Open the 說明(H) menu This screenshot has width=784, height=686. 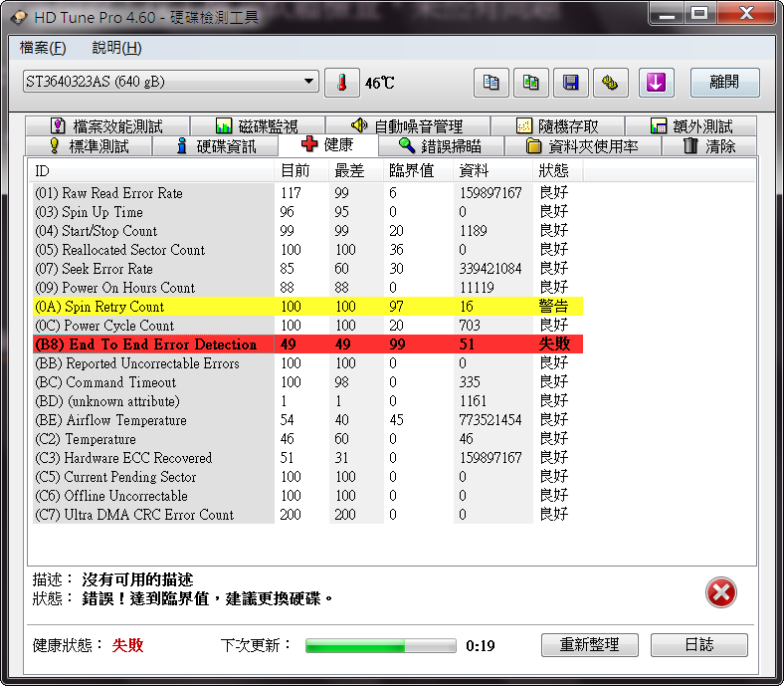click(x=116, y=48)
